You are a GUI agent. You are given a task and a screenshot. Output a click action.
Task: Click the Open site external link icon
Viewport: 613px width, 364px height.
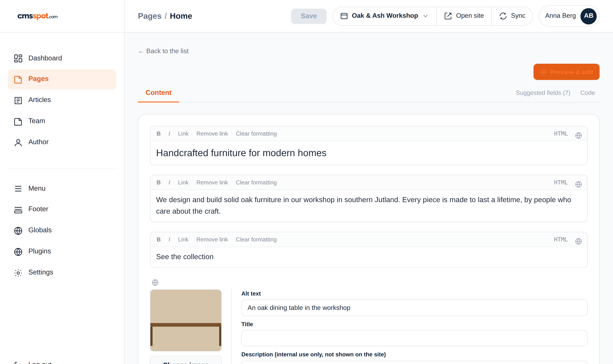pyautogui.click(x=448, y=16)
